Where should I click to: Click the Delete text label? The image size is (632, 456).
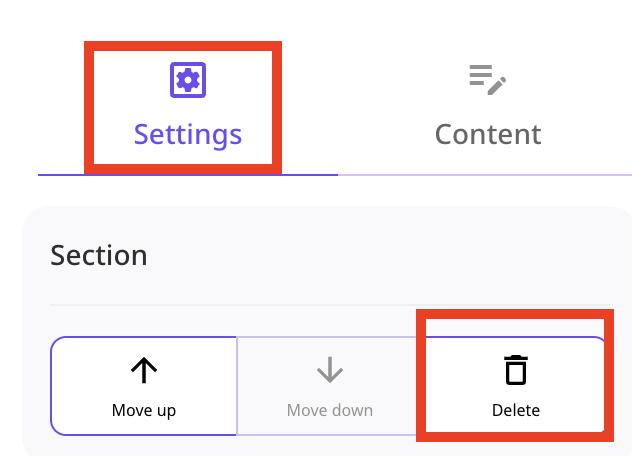click(x=516, y=410)
